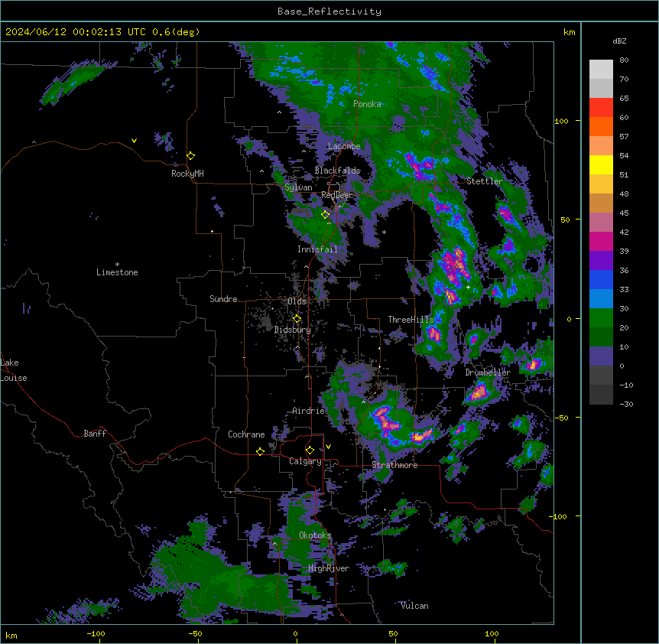Image resolution: width=659 pixels, height=644 pixels.
Task: Click the Banff town label
Action: click(95, 434)
